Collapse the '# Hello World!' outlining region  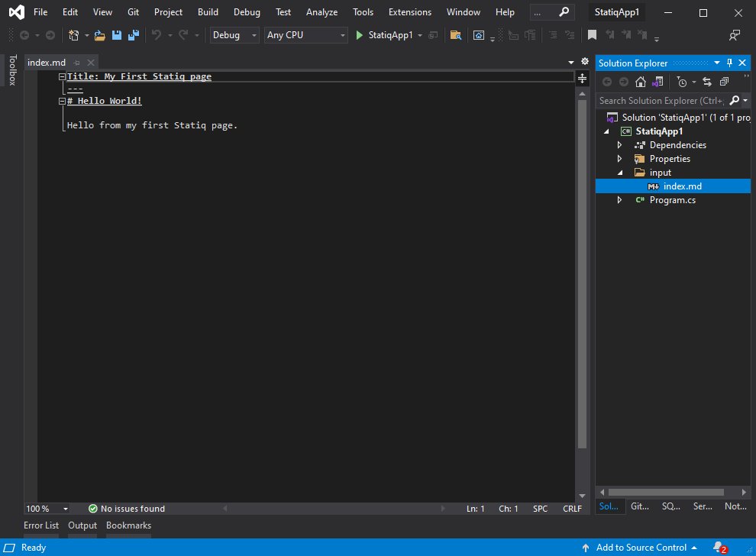tap(63, 101)
